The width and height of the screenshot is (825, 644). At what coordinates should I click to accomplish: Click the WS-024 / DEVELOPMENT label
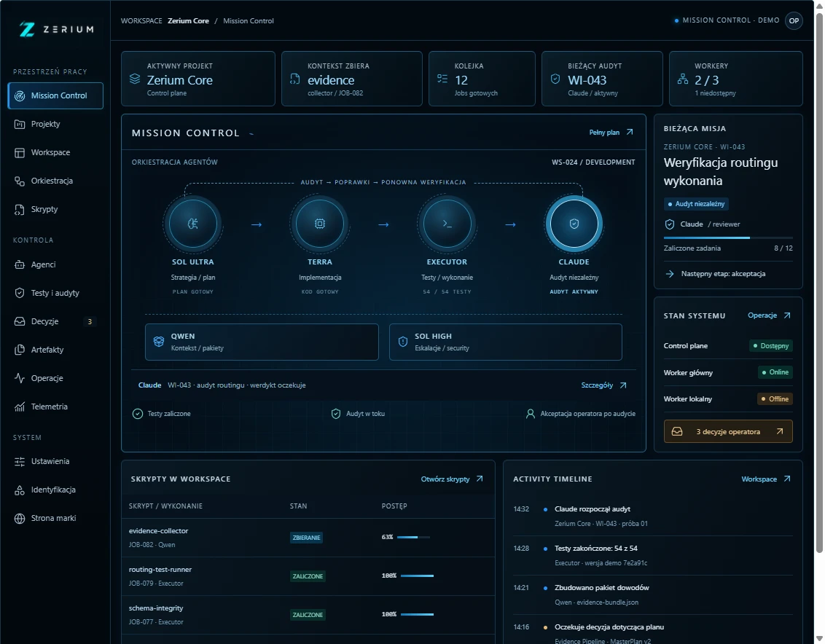[593, 162]
